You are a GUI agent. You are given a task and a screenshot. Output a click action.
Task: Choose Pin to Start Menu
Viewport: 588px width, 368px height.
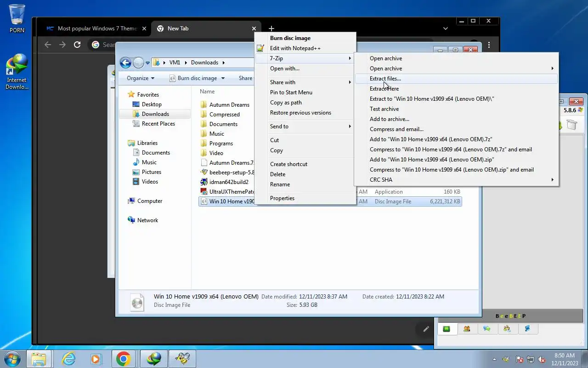(x=305, y=92)
